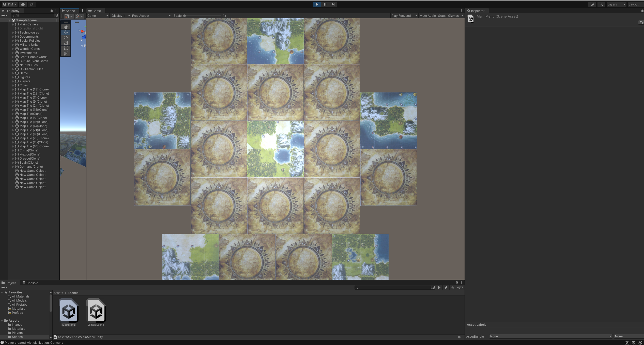This screenshot has width=644, height=345.
Task: Click the cloud services icon
Action: 23,4
